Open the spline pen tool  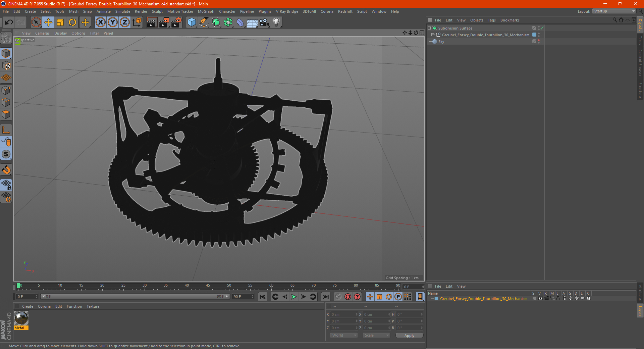204,22
